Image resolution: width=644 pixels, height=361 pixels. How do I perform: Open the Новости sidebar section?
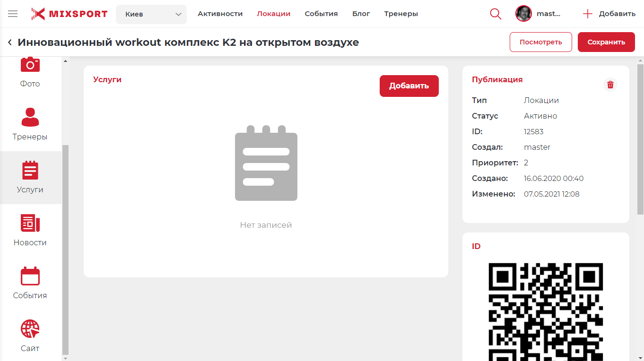pyautogui.click(x=30, y=230)
